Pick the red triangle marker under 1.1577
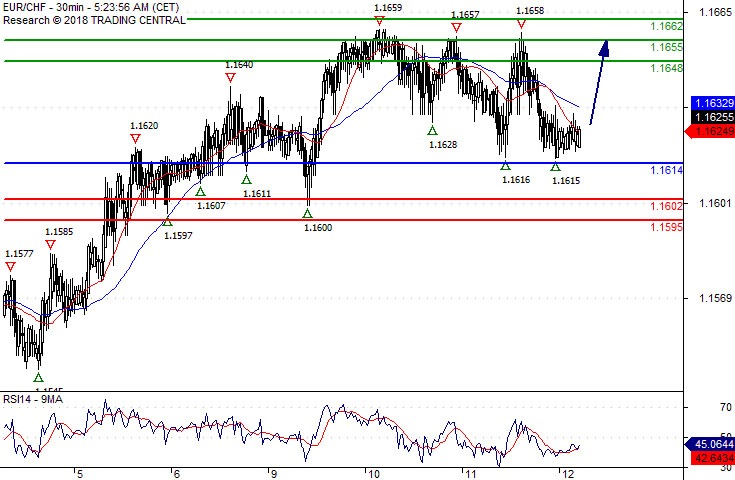735x480 pixels. click(x=10, y=267)
